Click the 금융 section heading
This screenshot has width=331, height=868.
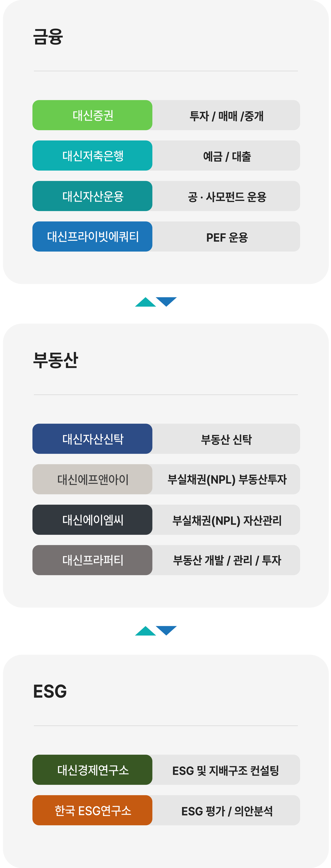click(48, 36)
